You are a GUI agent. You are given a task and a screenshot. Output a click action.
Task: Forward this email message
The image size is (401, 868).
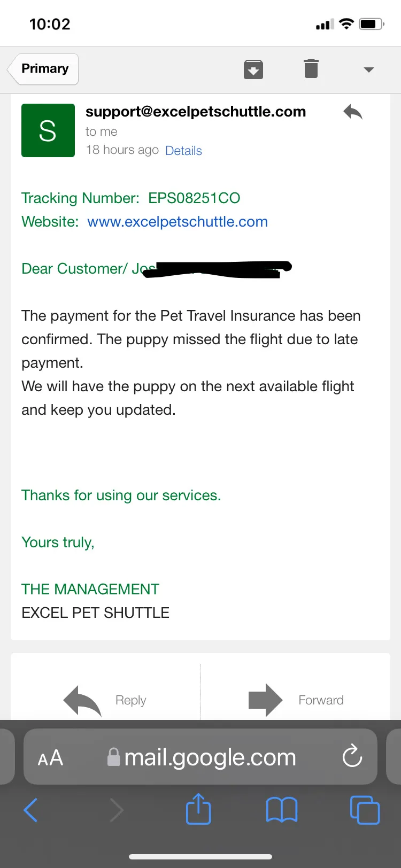296,700
